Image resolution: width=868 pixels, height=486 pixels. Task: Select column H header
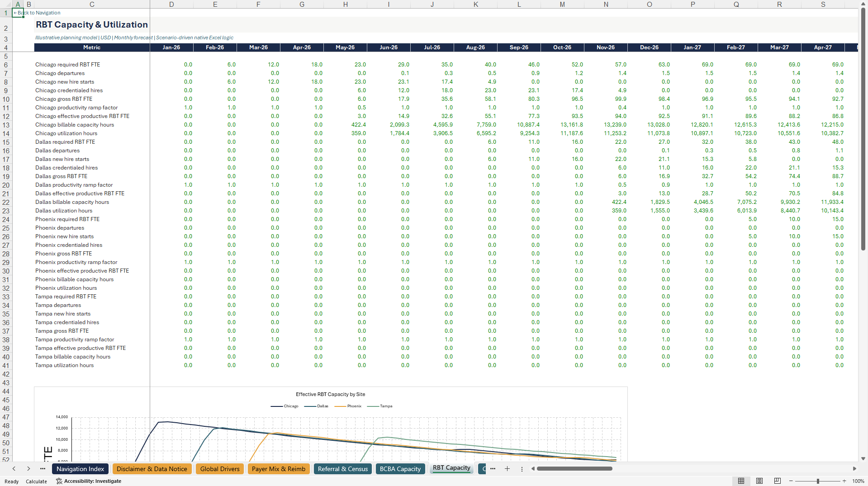[x=345, y=4]
